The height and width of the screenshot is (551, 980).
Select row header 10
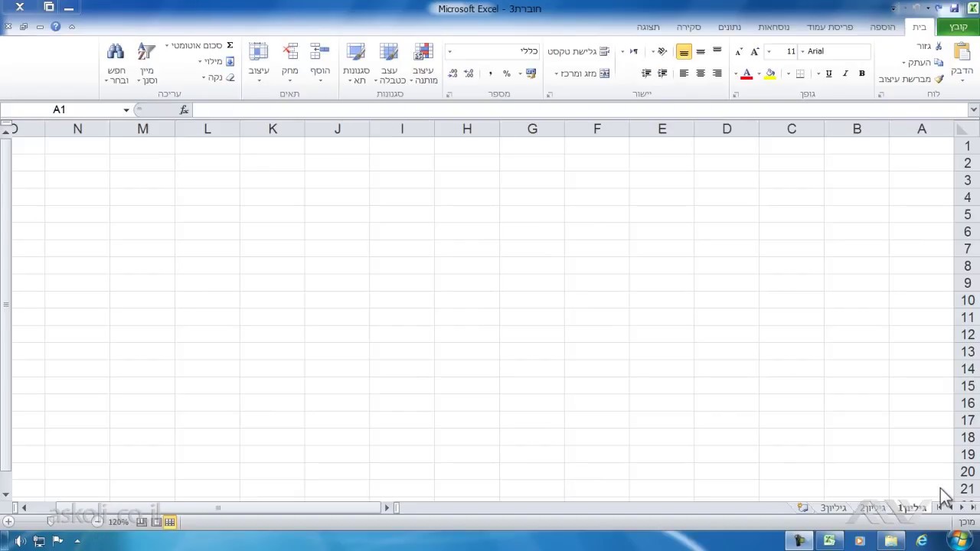pyautogui.click(x=967, y=300)
